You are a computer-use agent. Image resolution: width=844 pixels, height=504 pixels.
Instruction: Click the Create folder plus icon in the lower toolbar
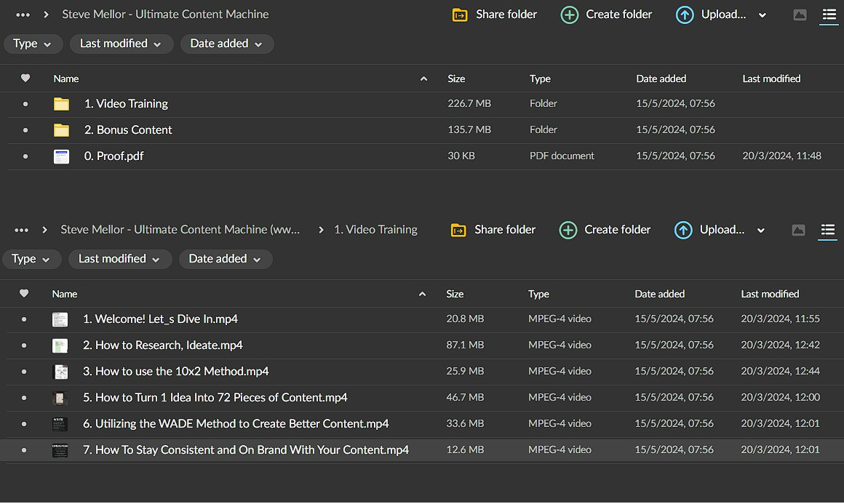(x=568, y=231)
